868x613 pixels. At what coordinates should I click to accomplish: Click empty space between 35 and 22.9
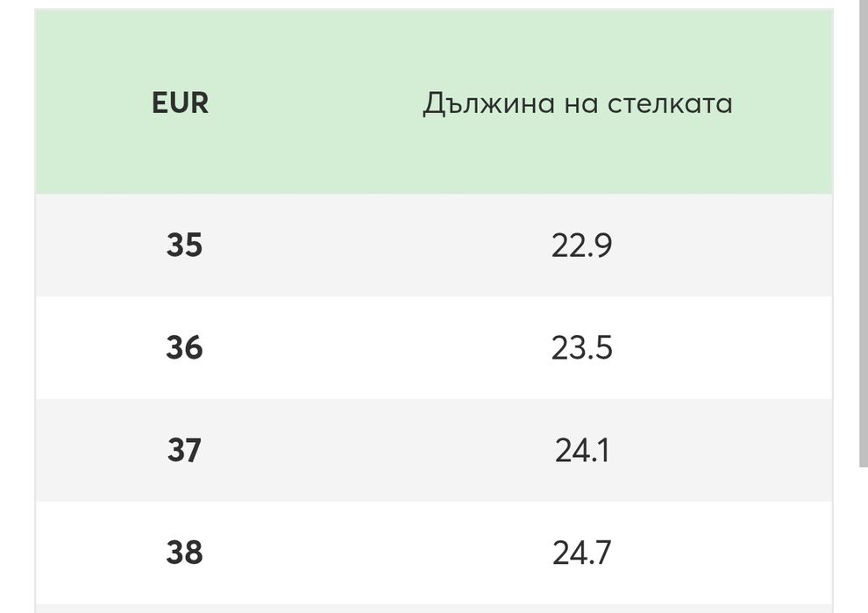point(377,246)
